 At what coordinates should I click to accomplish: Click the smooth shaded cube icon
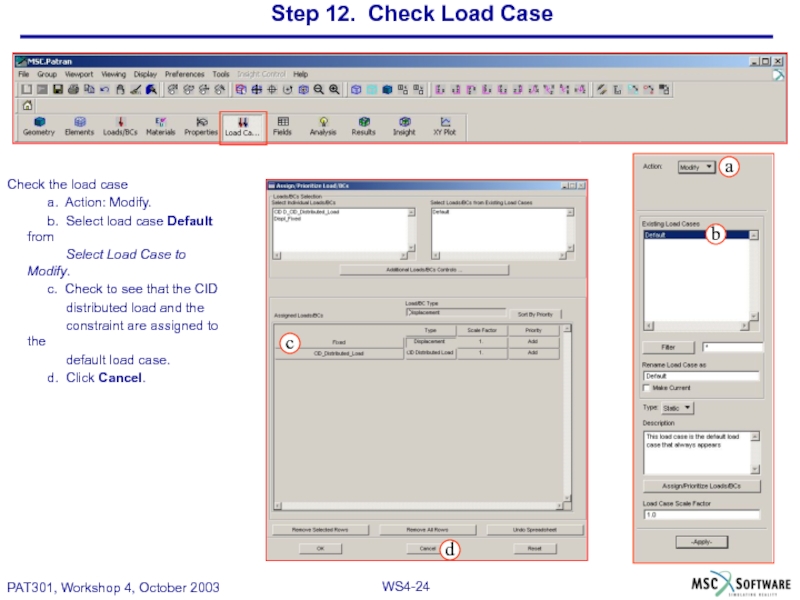coord(387,90)
